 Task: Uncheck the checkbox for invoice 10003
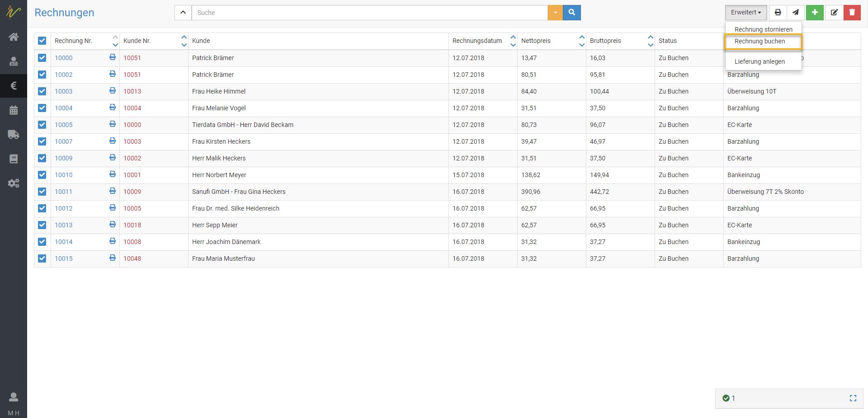(x=42, y=91)
